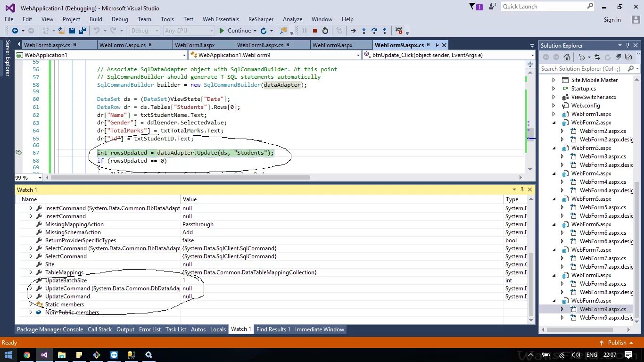Screen dimensions: 644x362
Task: Open the btnUpdate_Click member dropdown
Action: [449, 55]
